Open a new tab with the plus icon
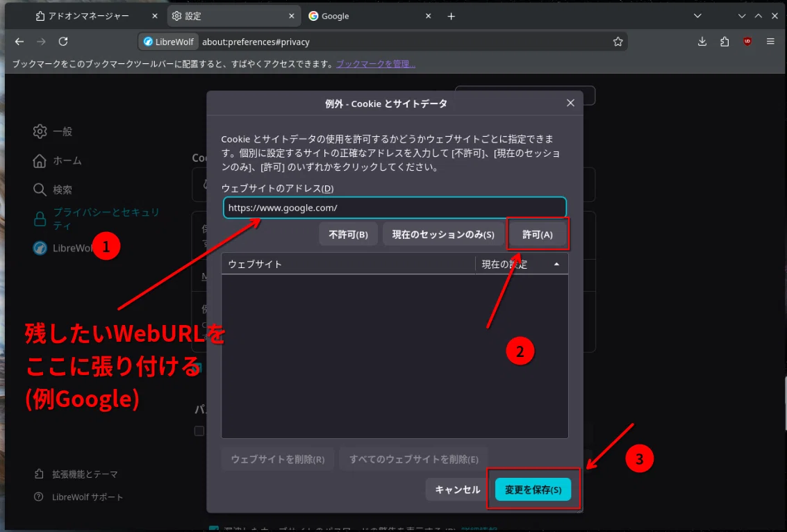This screenshot has width=787, height=532. pyautogui.click(x=452, y=17)
